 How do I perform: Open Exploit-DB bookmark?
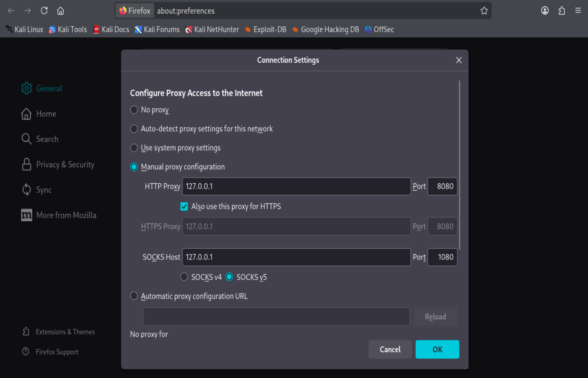[265, 29]
